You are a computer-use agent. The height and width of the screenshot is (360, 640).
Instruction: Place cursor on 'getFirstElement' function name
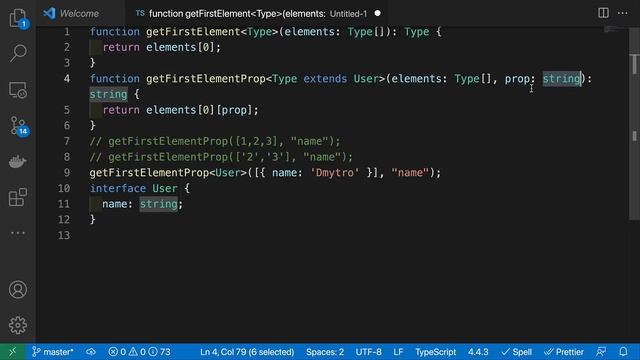[193, 32]
